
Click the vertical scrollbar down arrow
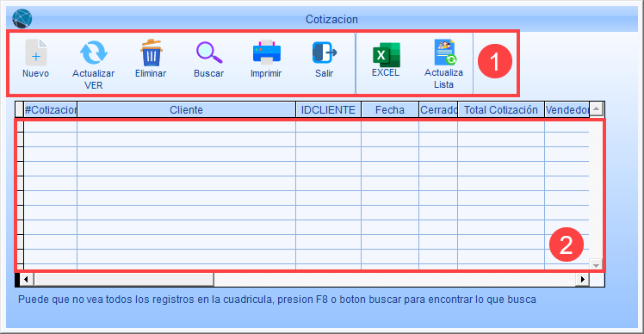click(x=596, y=265)
